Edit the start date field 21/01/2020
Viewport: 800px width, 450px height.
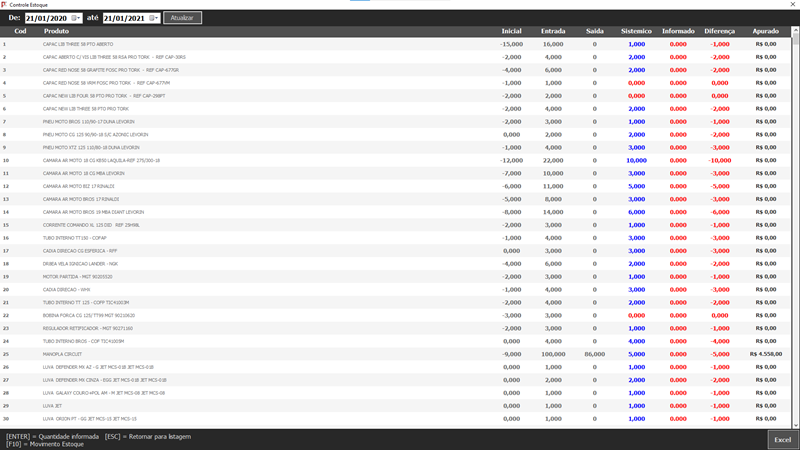point(47,18)
